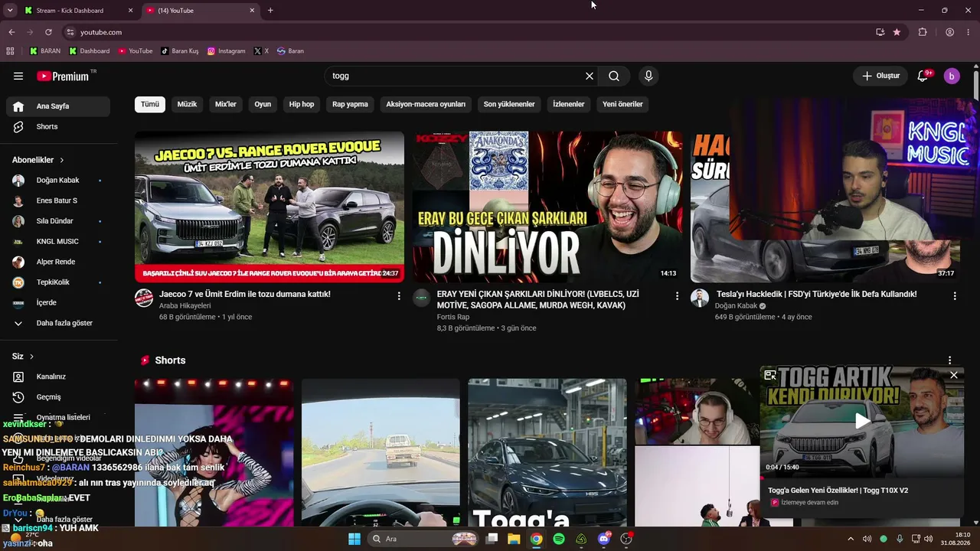Screen dimensions: 980x551
Task: Play the Togg miniplayer video
Action: [862, 421]
